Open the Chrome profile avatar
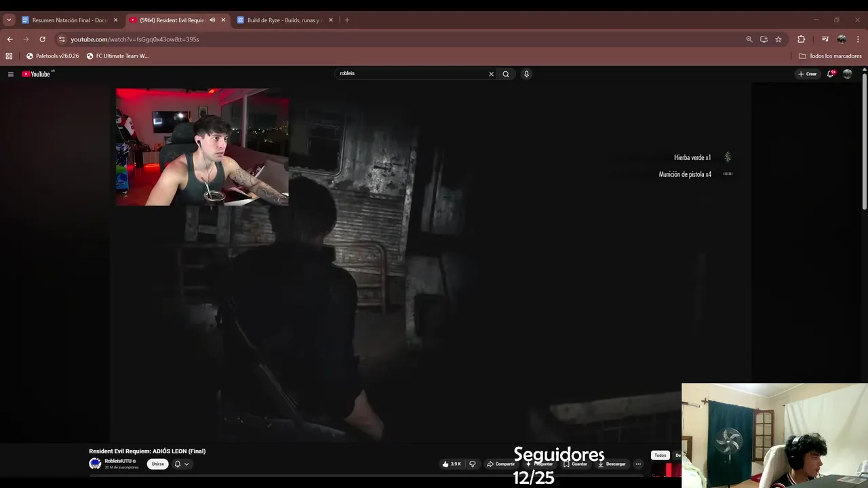The height and width of the screenshot is (488, 868). coord(842,39)
